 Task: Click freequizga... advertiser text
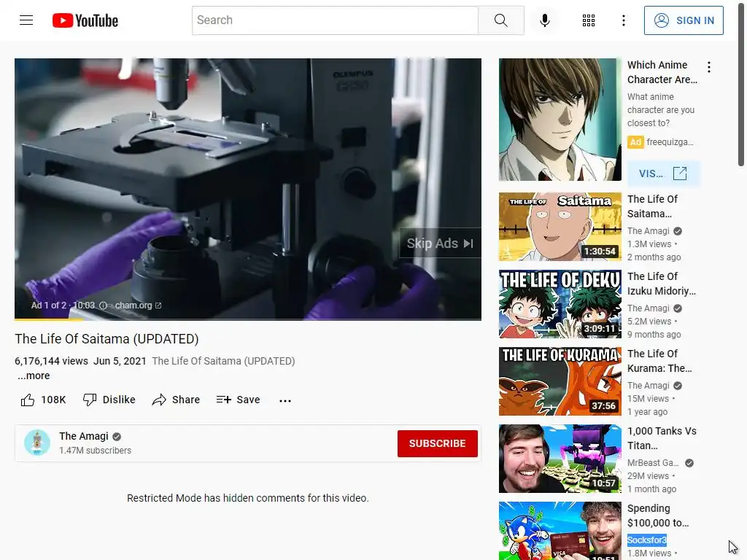pyautogui.click(x=670, y=142)
